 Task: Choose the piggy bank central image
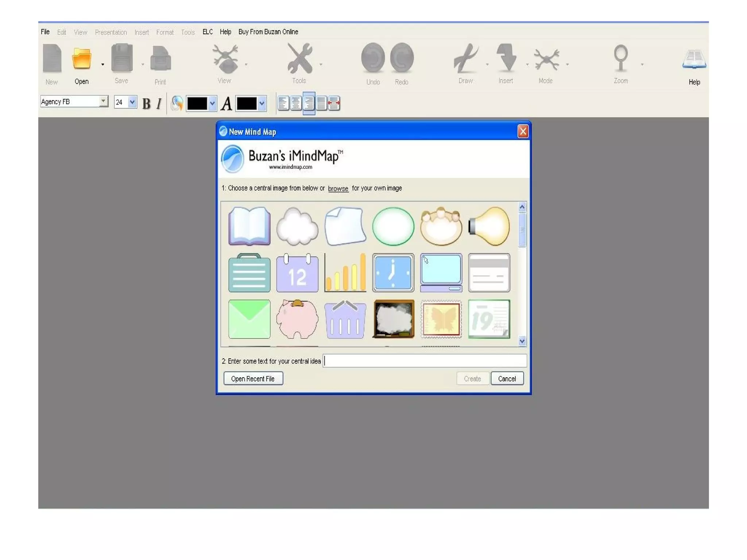pyautogui.click(x=297, y=319)
